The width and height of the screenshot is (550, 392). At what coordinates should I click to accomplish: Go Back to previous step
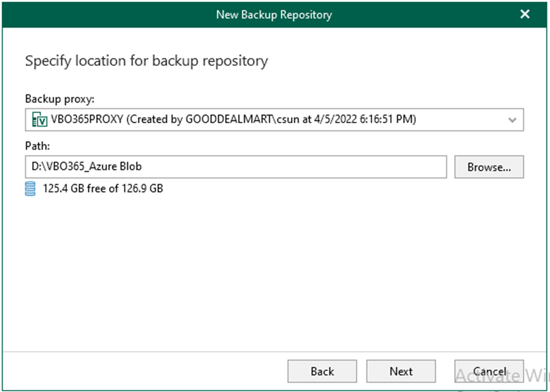tap(322, 371)
